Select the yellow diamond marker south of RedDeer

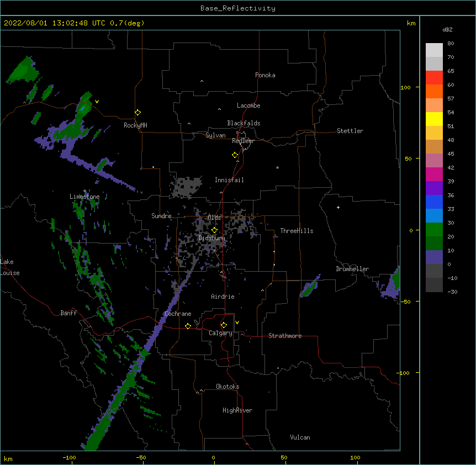point(235,155)
